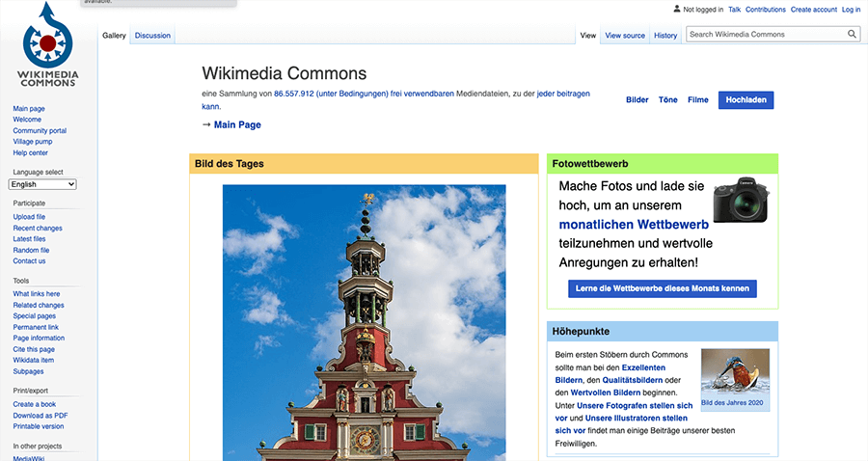Open Page information
Screen dimensions: 868x461
(39, 339)
